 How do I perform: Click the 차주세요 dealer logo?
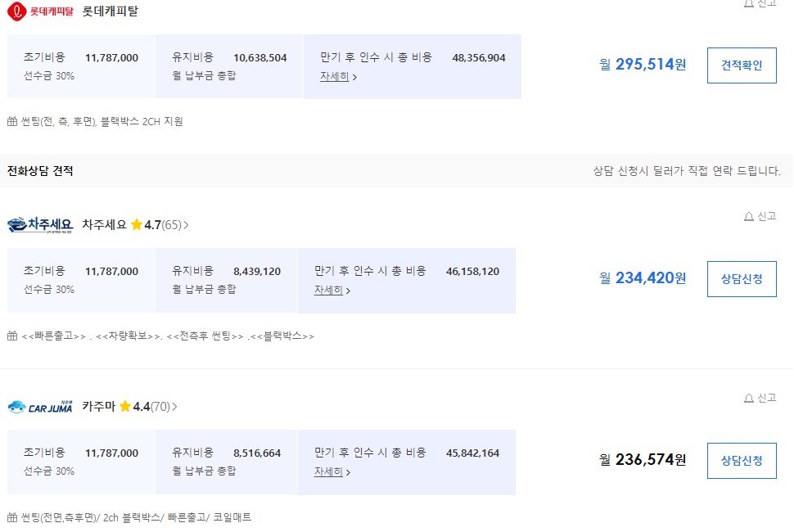coord(40,224)
